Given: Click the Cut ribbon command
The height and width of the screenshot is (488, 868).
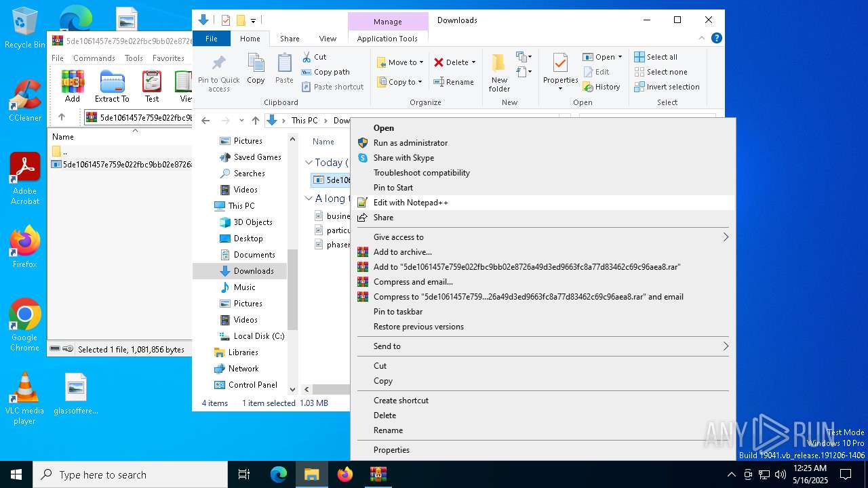Looking at the screenshot, I should point(314,57).
